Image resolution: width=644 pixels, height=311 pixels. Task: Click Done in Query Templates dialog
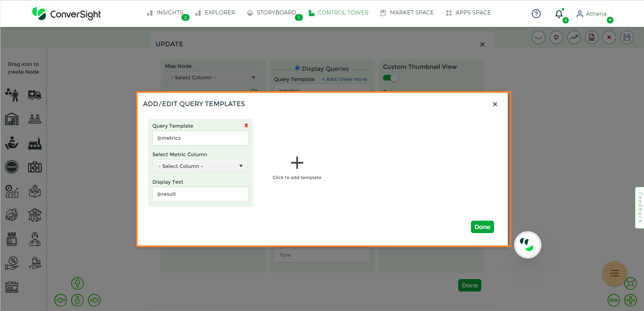click(x=482, y=227)
